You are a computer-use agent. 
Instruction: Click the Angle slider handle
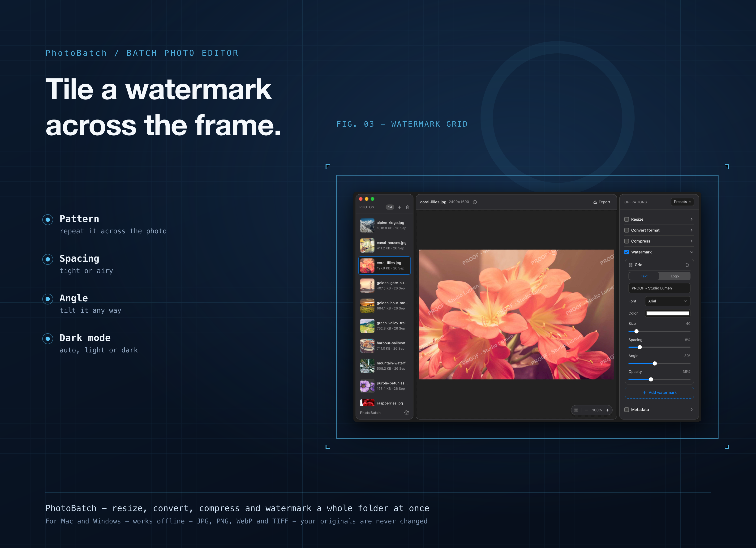click(655, 363)
